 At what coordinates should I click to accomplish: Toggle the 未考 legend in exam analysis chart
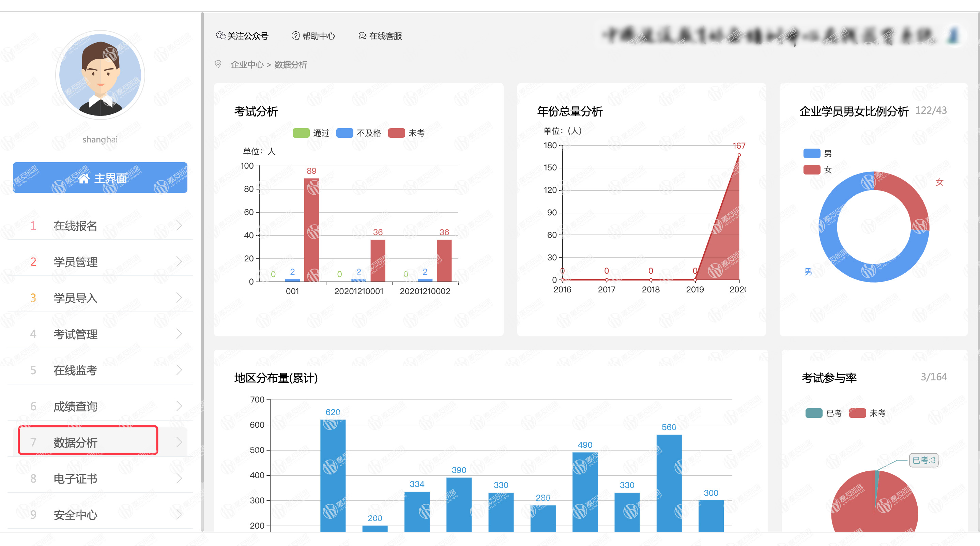tap(396, 133)
